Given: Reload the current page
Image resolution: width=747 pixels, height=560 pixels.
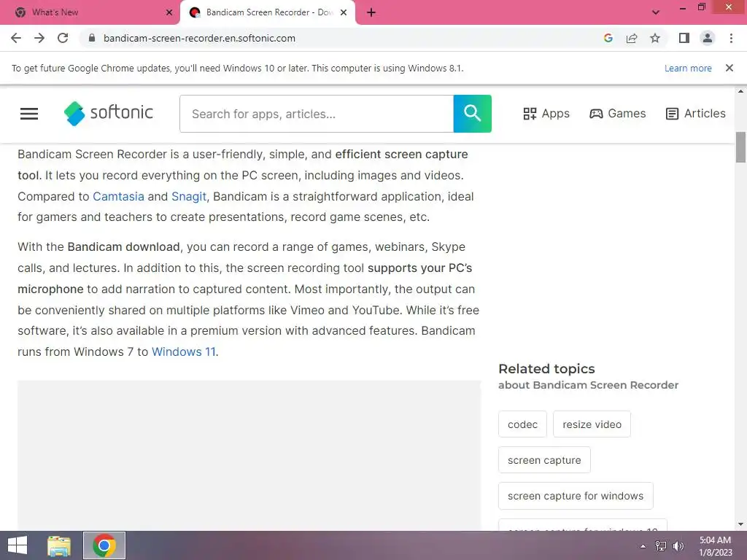Looking at the screenshot, I should pyautogui.click(x=63, y=38).
